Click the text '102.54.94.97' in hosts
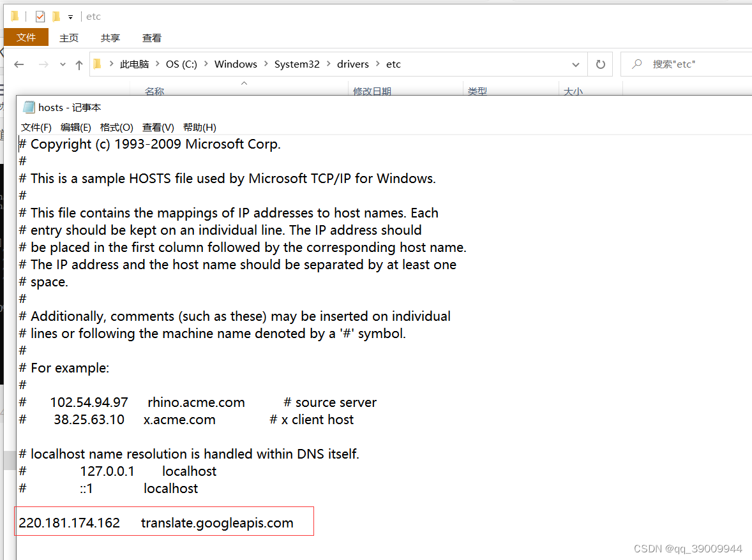This screenshot has height=560, width=752. click(89, 402)
